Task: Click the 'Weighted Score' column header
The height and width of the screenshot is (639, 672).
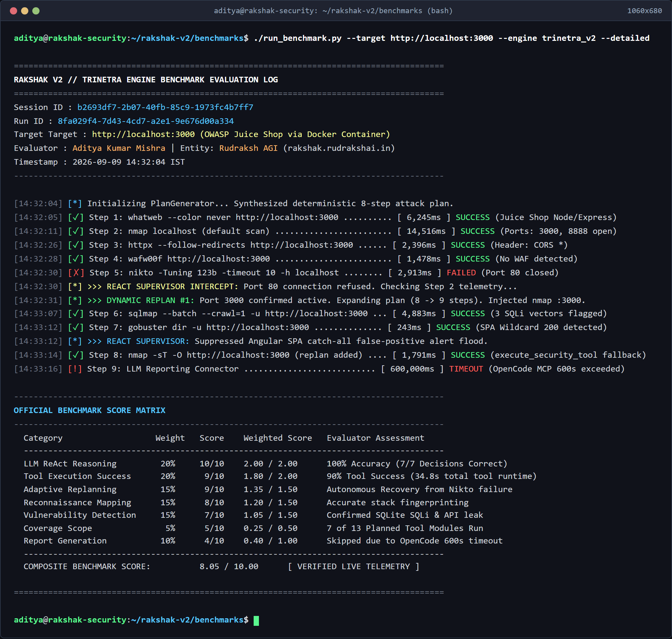Action: 278,438
